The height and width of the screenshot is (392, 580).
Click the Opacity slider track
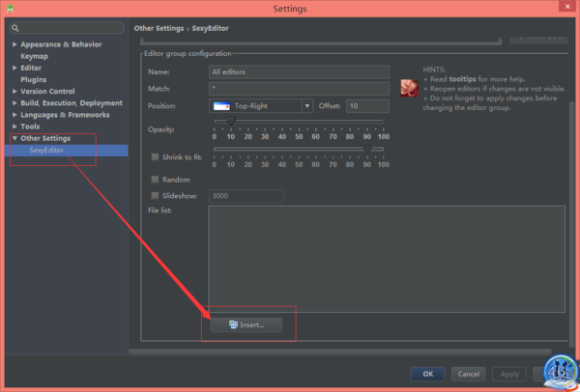[300, 121]
